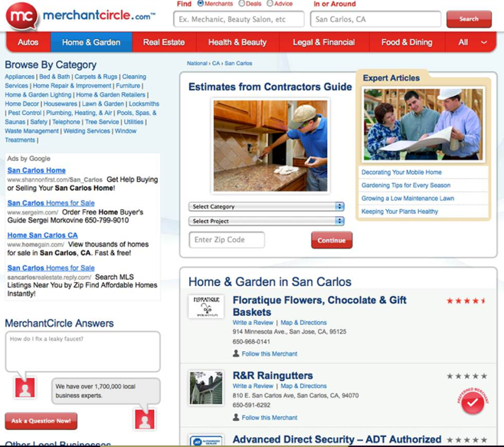
Task: Open the Bed & Bath category link
Action: tap(54, 77)
